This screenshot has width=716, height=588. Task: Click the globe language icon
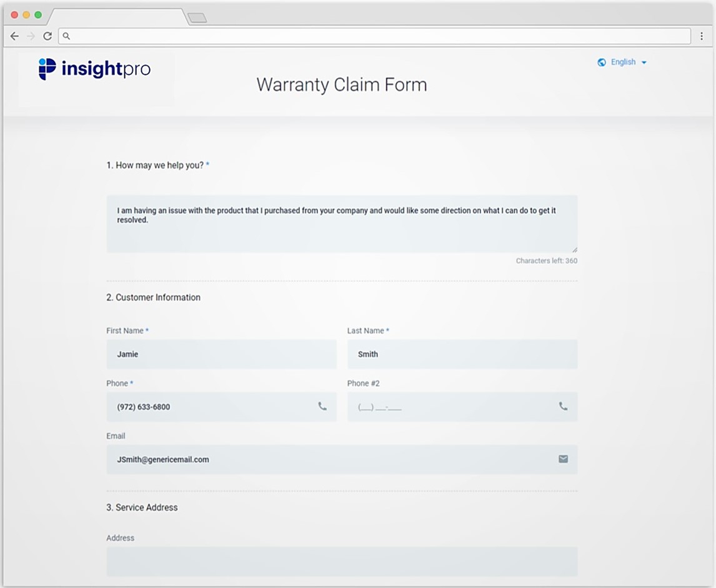[x=602, y=62]
